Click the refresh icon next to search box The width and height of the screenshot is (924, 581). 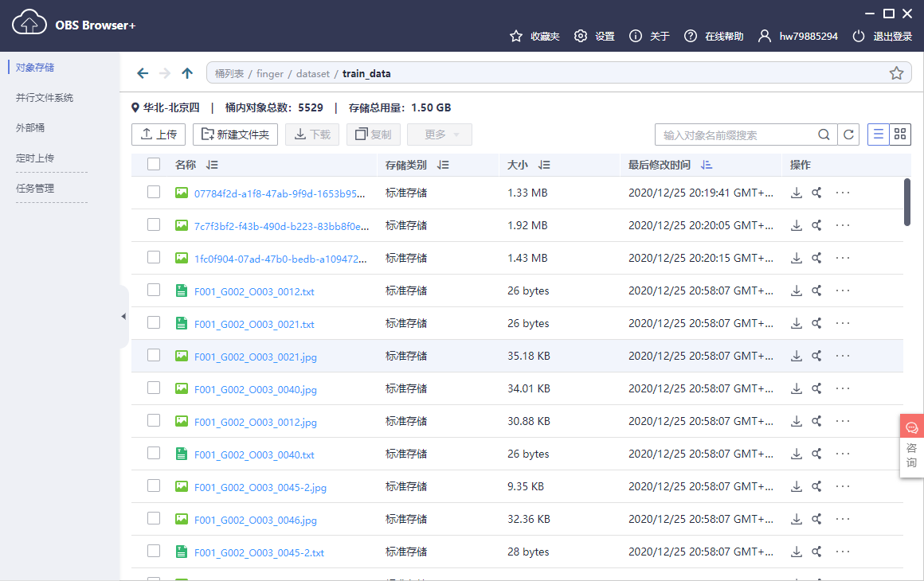849,135
